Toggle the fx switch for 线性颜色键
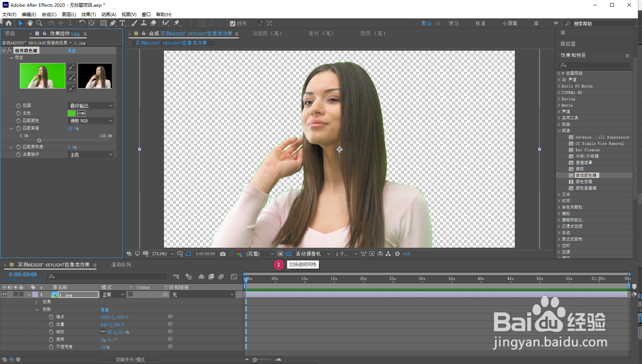The width and height of the screenshot is (642, 364). [x=9, y=50]
